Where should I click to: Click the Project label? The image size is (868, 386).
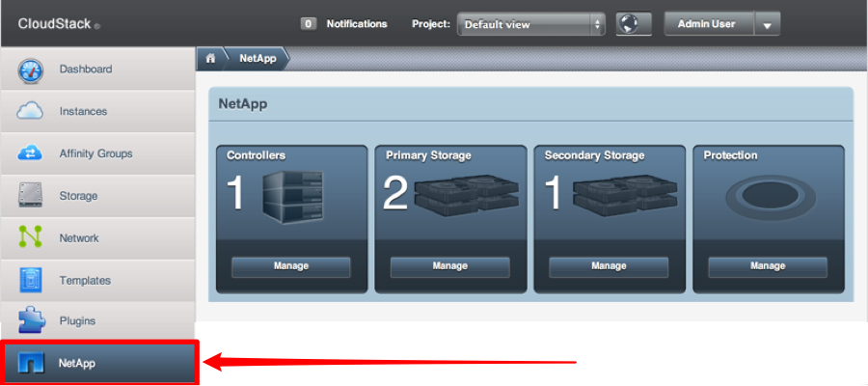tap(431, 24)
